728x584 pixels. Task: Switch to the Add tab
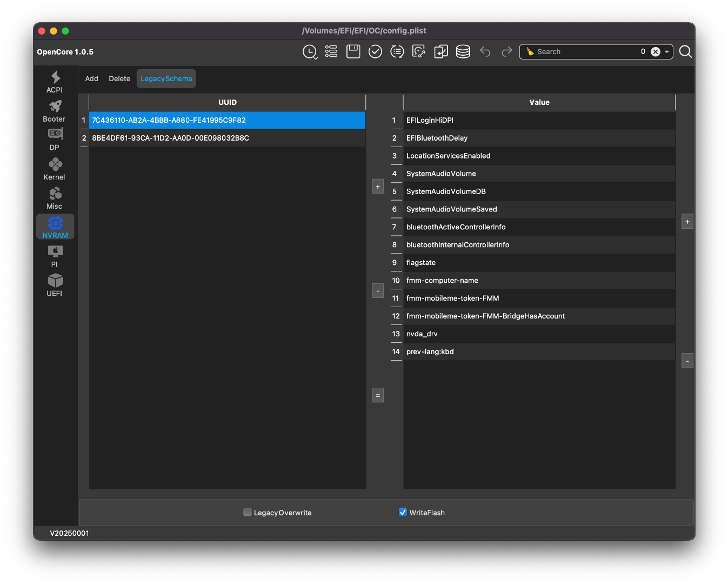coord(92,79)
